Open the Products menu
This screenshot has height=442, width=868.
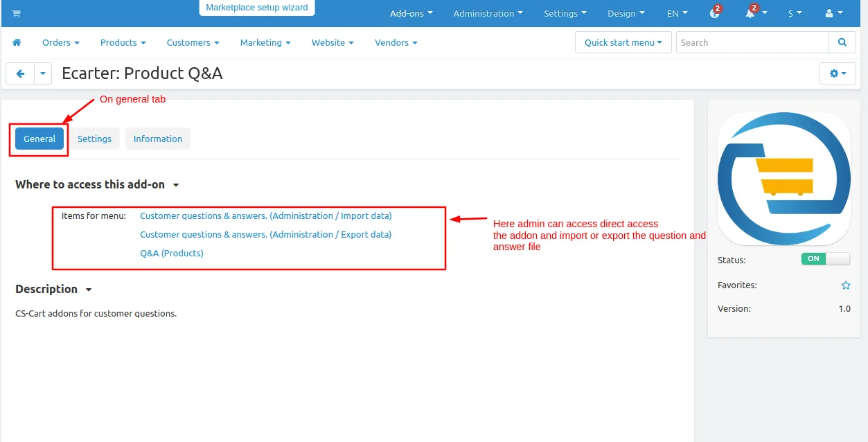coord(123,42)
